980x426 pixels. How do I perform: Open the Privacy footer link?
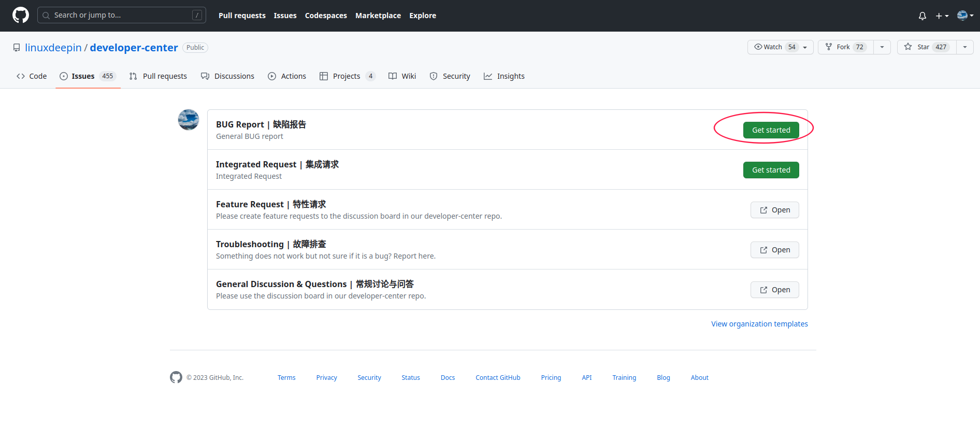327,378
